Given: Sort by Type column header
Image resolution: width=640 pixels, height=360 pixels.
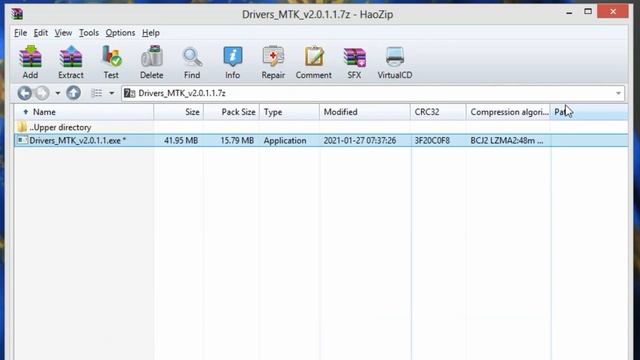Looking at the screenshot, I should pos(289,112).
